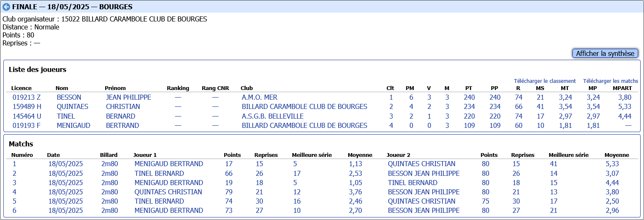Viewport: 644px width, 220px height.
Task: Click the Afficher la synthèse button
Action: pos(605,53)
